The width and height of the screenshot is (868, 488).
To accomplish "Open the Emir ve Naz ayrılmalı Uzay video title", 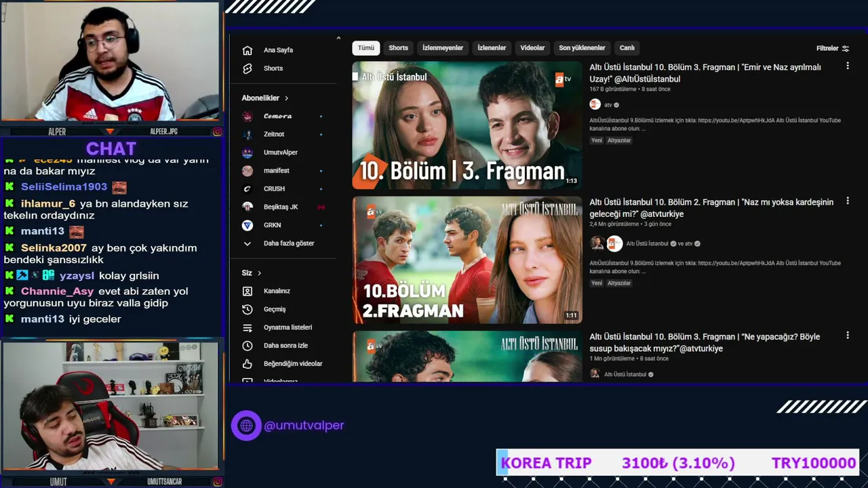I will pos(705,73).
